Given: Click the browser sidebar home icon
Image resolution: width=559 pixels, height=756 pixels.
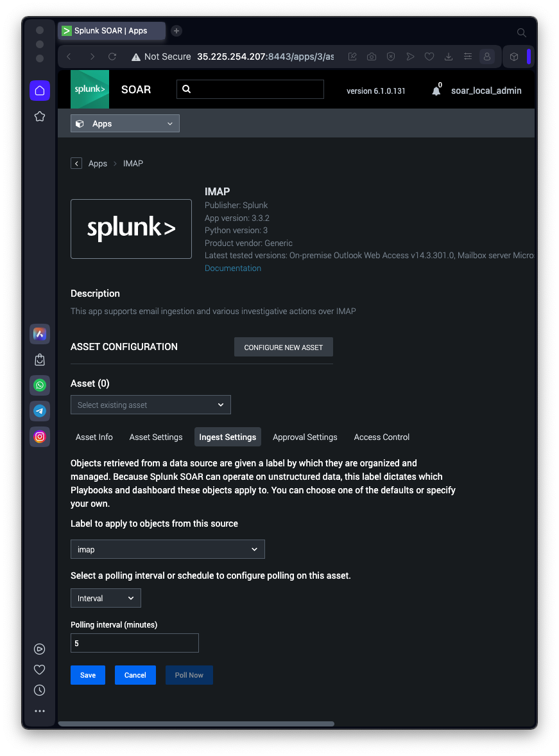Looking at the screenshot, I should pyautogui.click(x=40, y=91).
